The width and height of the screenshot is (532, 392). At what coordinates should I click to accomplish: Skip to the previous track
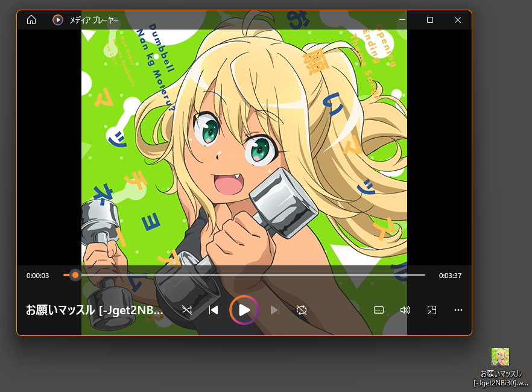point(214,310)
